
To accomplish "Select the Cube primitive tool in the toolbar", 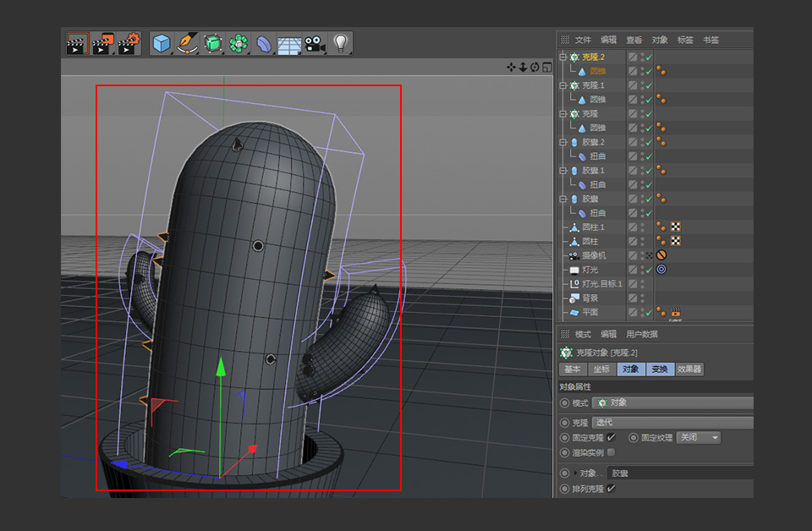I will click(161, 42).
